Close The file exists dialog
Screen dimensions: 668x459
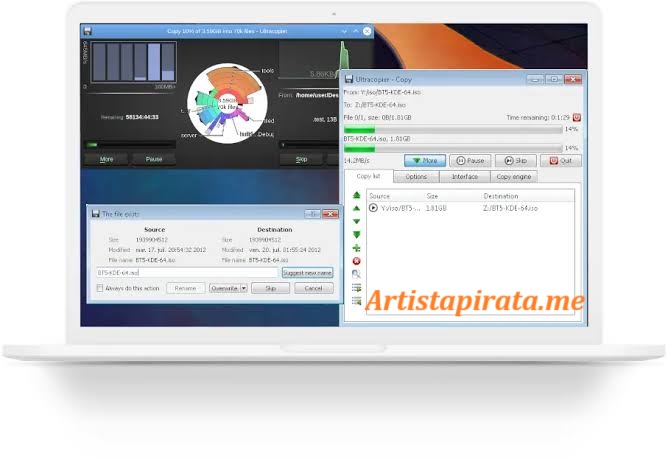[x=330, y=214]
